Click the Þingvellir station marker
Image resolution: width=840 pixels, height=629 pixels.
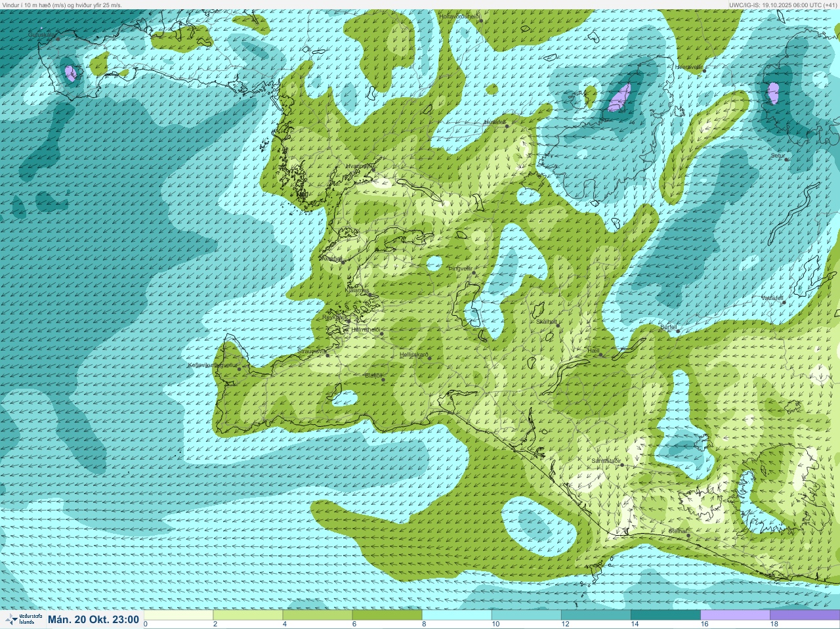click(473, 272)
